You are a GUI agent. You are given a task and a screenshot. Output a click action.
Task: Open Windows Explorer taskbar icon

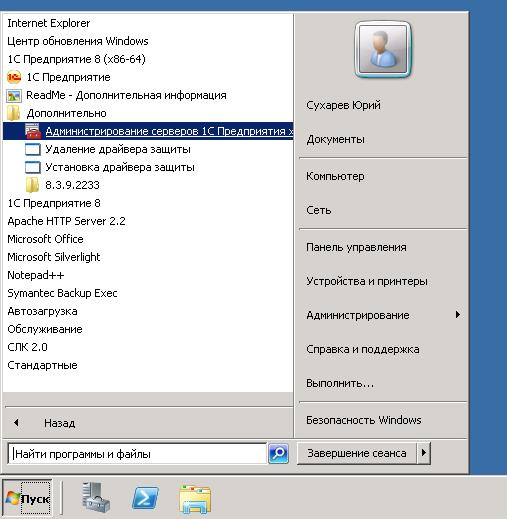pyautogui.click(x=195, y=499)
